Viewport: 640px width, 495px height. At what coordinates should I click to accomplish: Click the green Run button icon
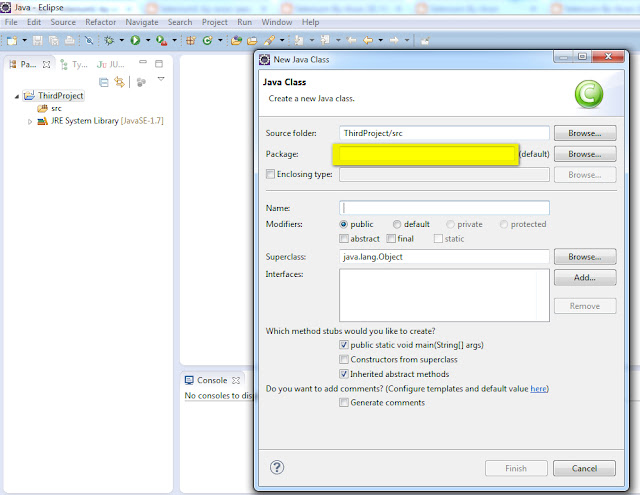point(135,40)
